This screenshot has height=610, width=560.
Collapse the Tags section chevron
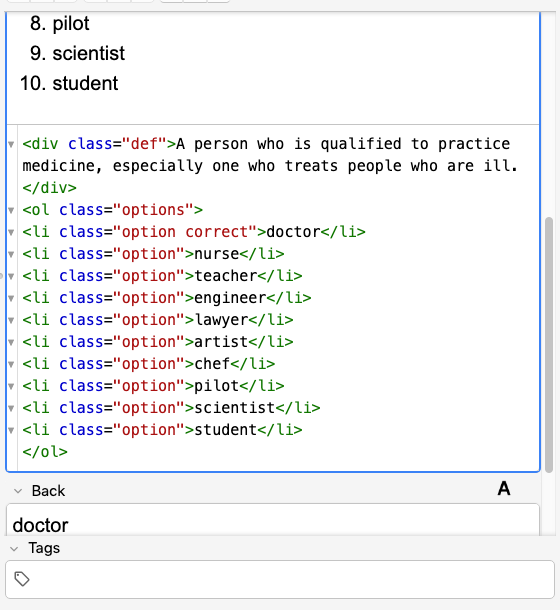coord(14,549)
